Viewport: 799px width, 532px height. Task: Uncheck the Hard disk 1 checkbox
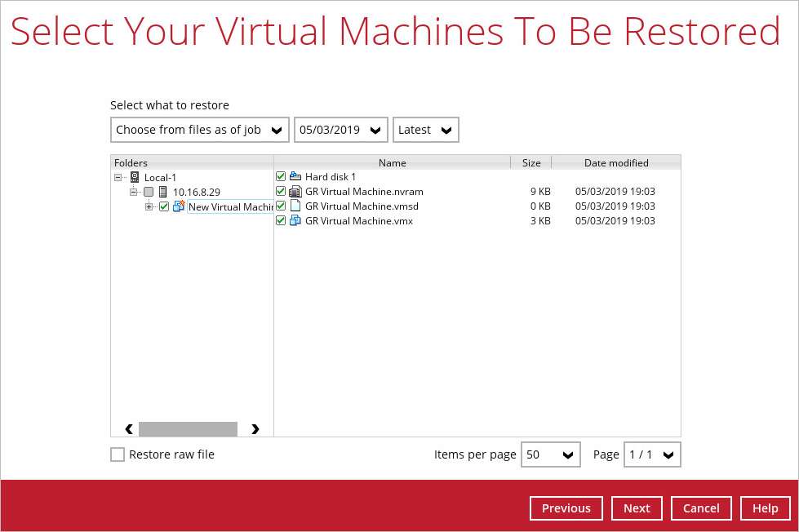[x=281, y=176]
